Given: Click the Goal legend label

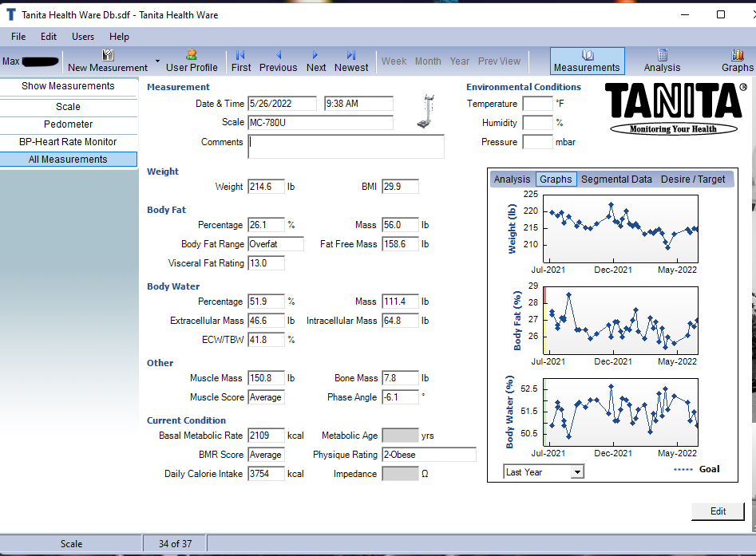Looking at the screenshot, I should pos(709,469).
